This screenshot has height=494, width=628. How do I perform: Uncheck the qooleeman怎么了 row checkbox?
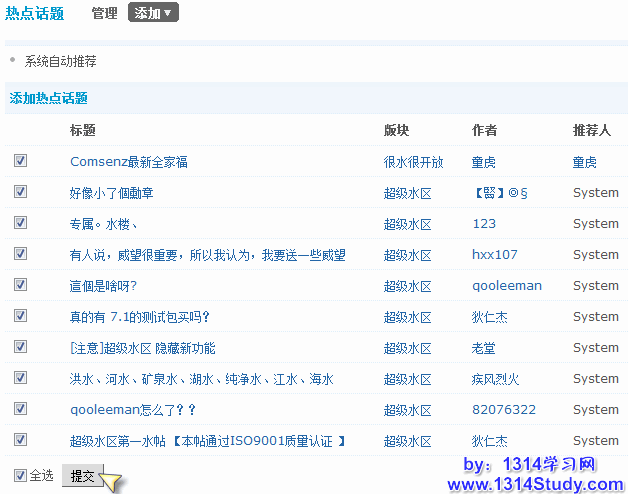coord(21,409)
